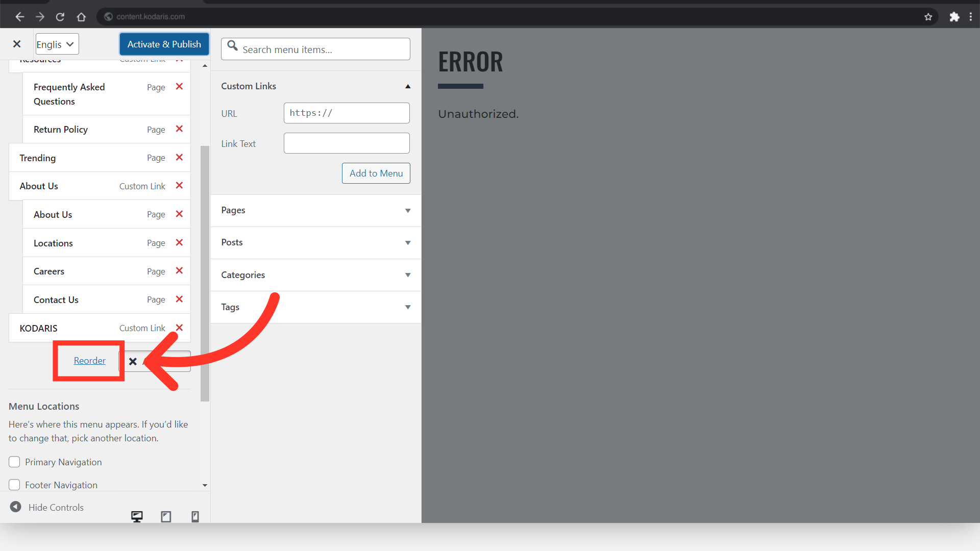Open the English language dropdown
Screen dimensions: 980x551
click(x=57, y=44)
